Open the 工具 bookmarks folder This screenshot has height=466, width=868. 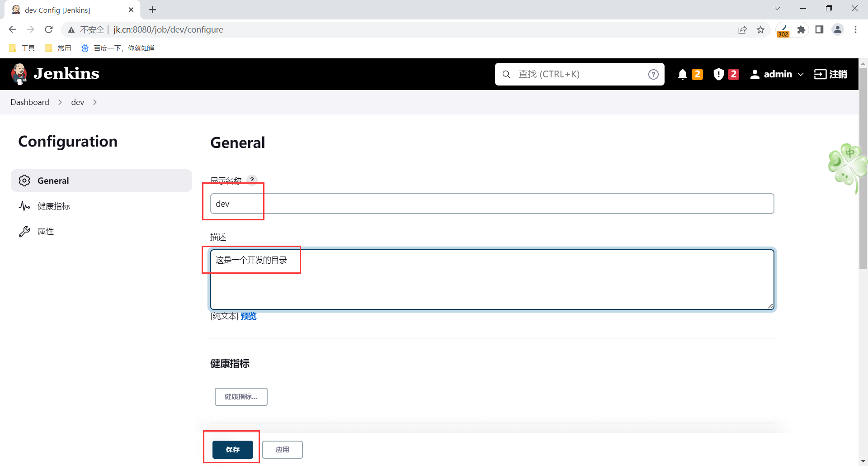[22, 48]
